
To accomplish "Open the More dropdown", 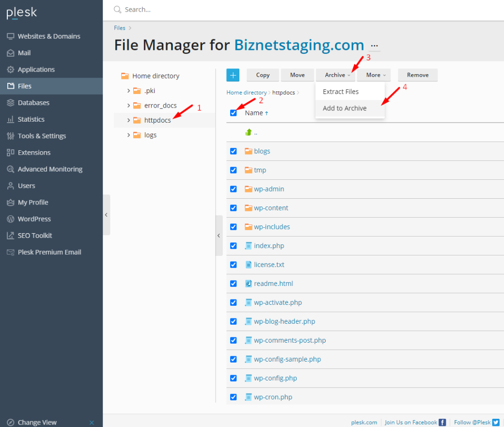I will coord(374,75).
